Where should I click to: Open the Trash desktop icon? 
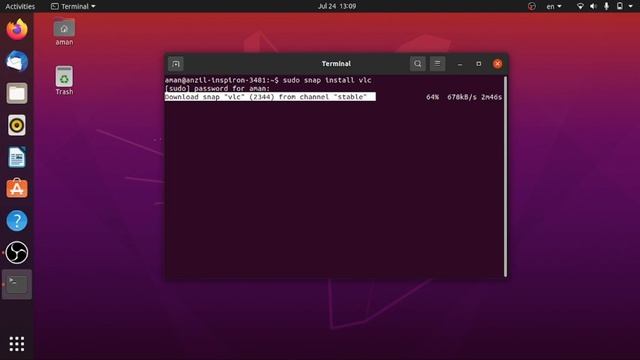coord(64,80)
